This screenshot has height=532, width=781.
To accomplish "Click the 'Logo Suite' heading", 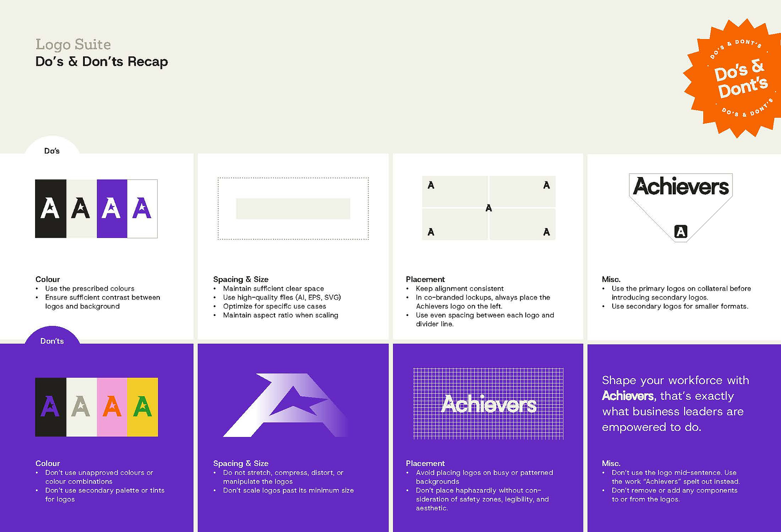I will (x=73, y=44).
